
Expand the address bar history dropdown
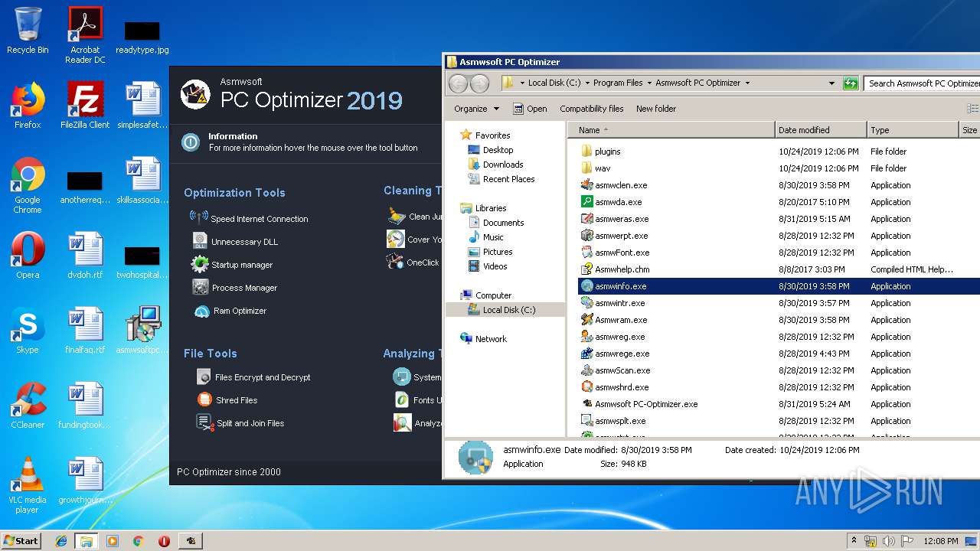click(831, 83)
